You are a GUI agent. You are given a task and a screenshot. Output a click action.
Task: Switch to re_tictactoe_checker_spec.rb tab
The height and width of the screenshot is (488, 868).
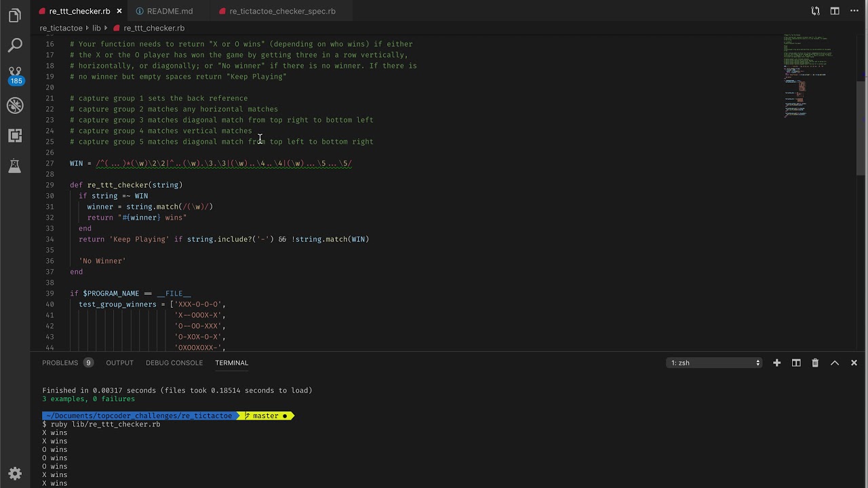point(282,11)
